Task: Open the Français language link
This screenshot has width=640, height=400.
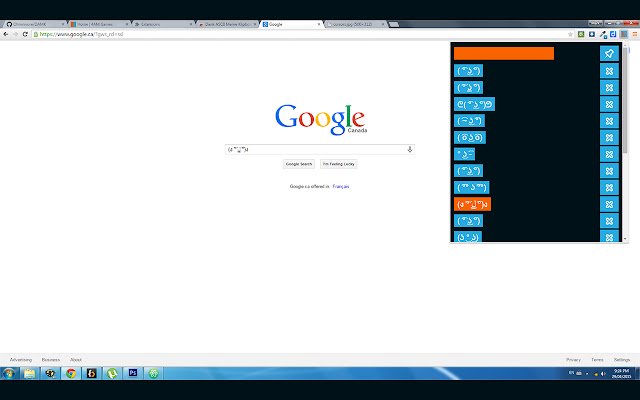Action: click(341, 187)
